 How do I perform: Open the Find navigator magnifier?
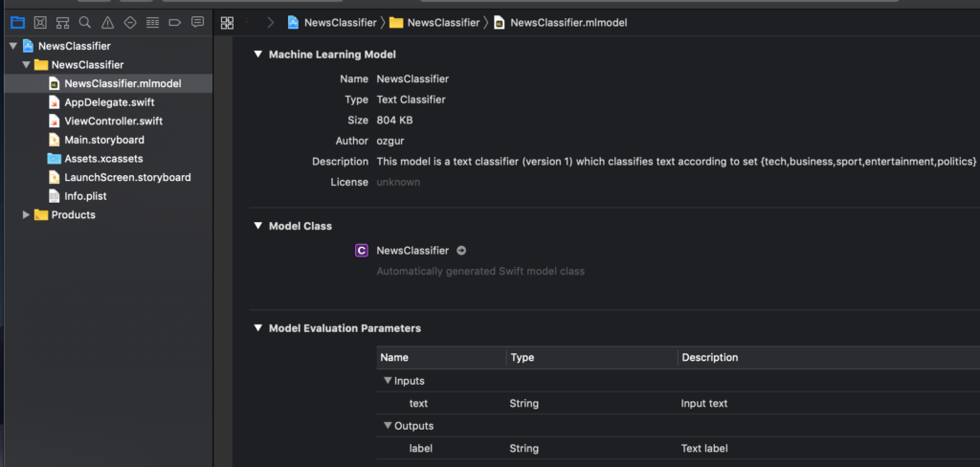click(85, 23)
